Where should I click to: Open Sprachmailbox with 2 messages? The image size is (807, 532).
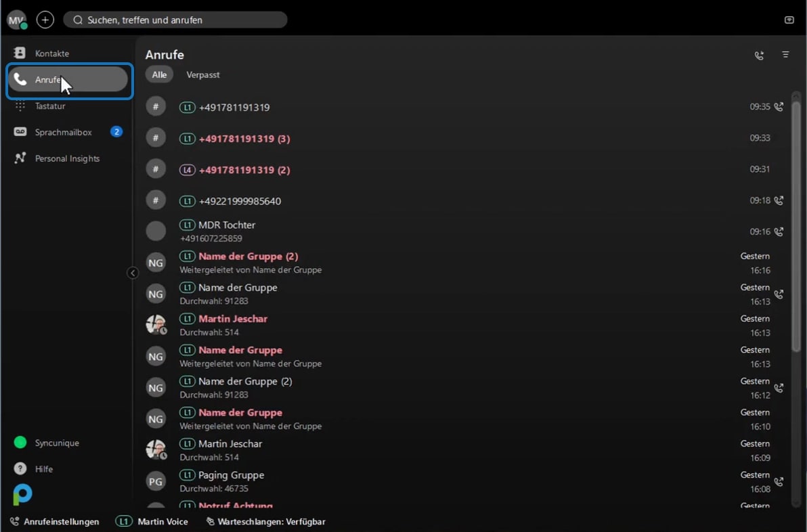pyautogui.click(x=67, y=132)
